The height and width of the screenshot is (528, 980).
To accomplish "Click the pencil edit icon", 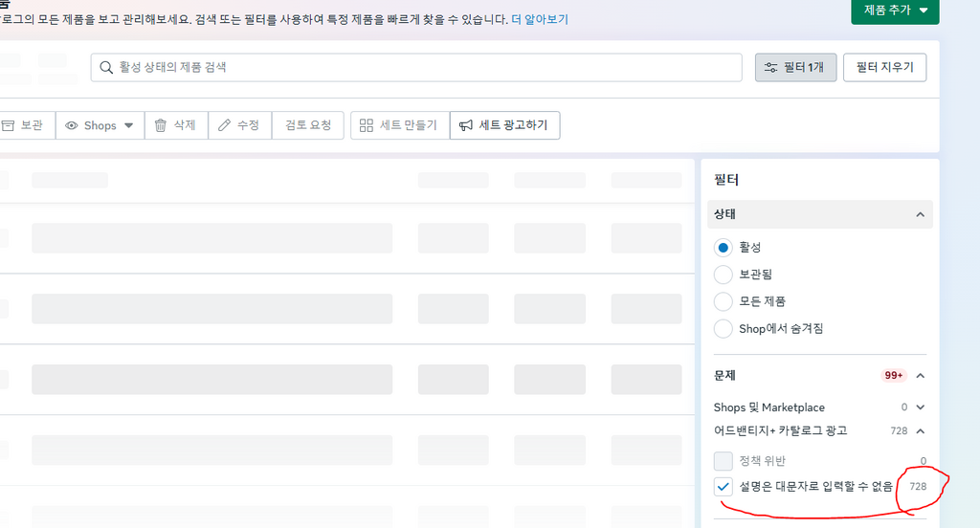I will (x=224, y=125).
